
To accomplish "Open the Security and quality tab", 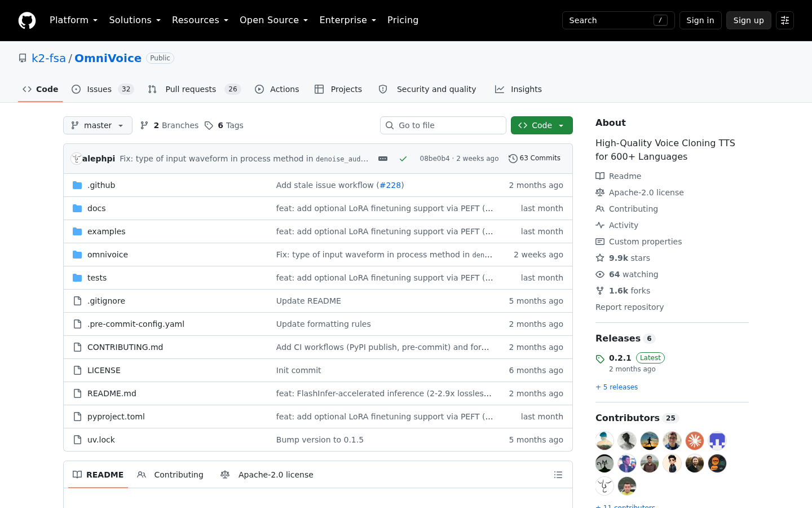I will click(x=427, y=89).
